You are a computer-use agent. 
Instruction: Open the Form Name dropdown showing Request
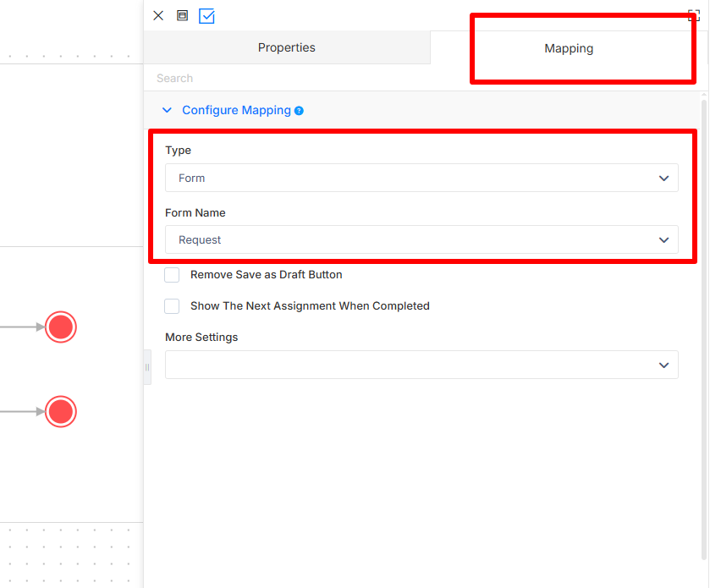tap(421, 239)
